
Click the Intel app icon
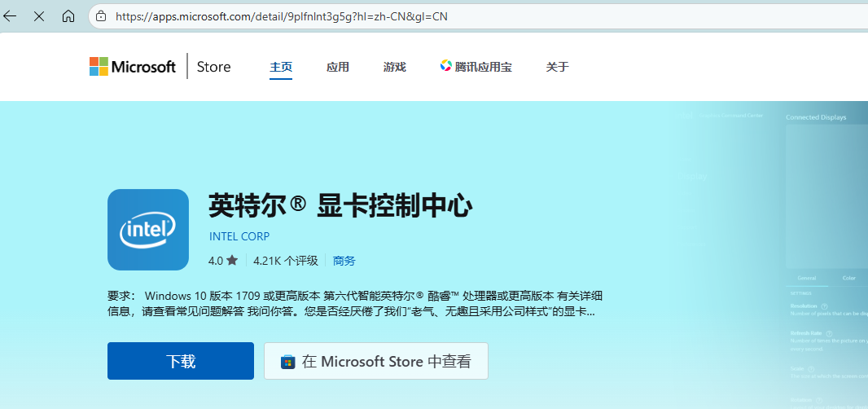(x=148, y=230)
